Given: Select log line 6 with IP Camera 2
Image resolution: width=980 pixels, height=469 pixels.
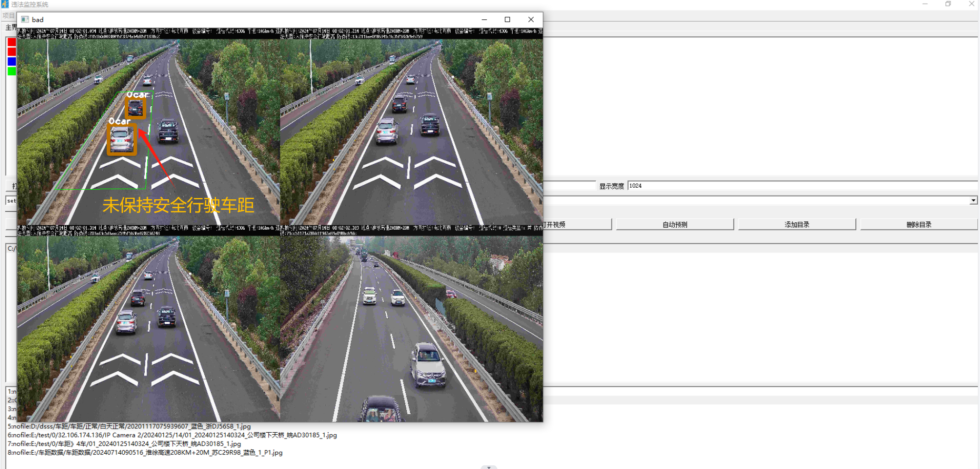Looking at the screenshot, I should 172,435.
